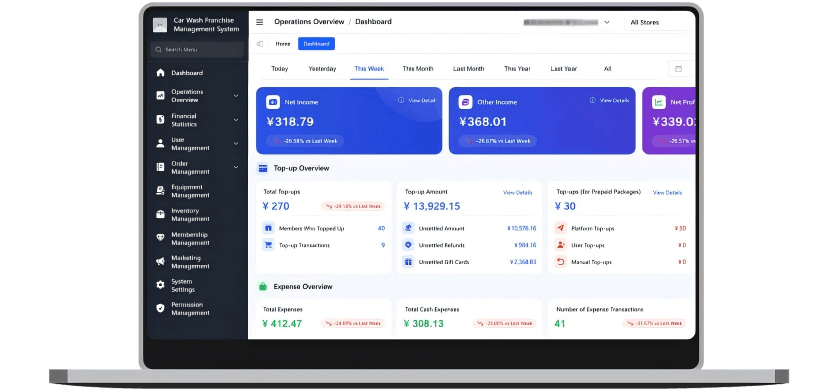This screenshot has height=390, width=838.
Task: Select the Last Year tab
Action: (x=564, y=69)
